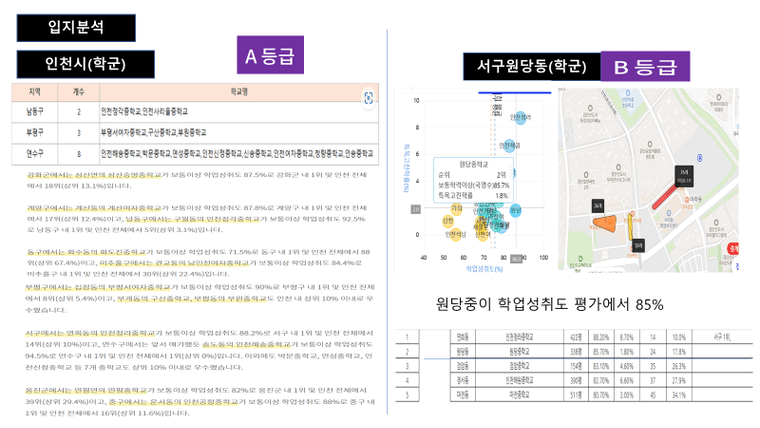Click the purple B 등급 badge

point(645,66)
